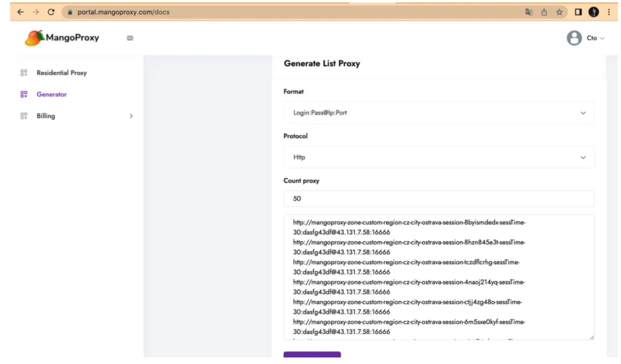
Task: Open Generator in sidebar
Action: click(x=52, y=94)
